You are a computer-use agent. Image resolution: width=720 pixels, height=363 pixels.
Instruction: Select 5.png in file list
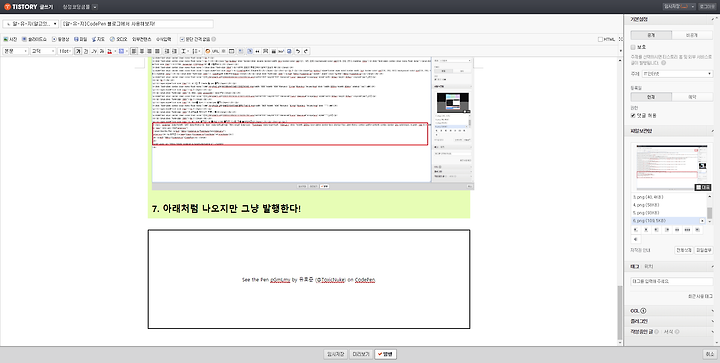coord(646,213)
